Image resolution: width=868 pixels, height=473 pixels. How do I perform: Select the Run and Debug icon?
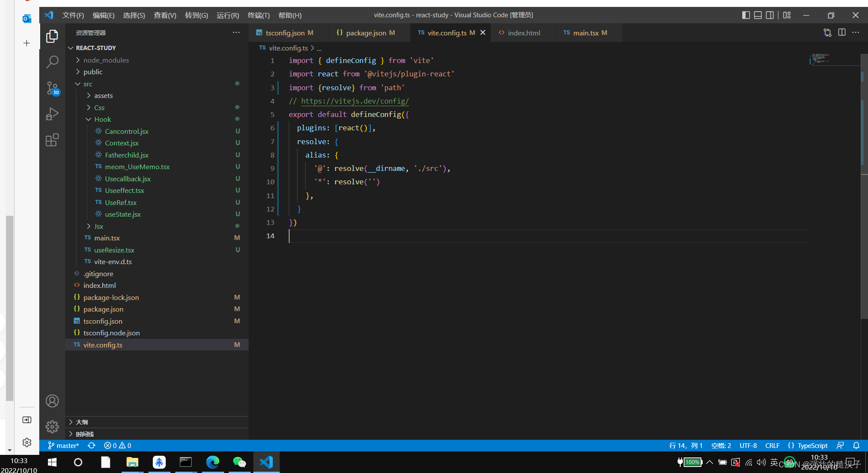coord(52,114)
